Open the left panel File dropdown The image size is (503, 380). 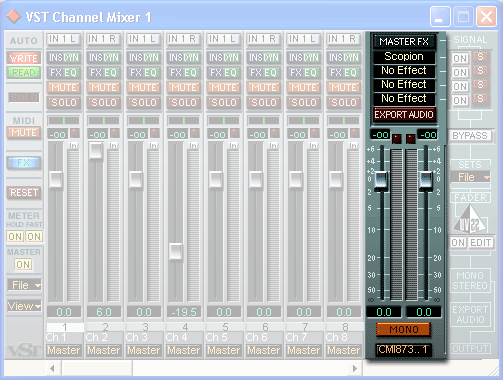[24, 285]
